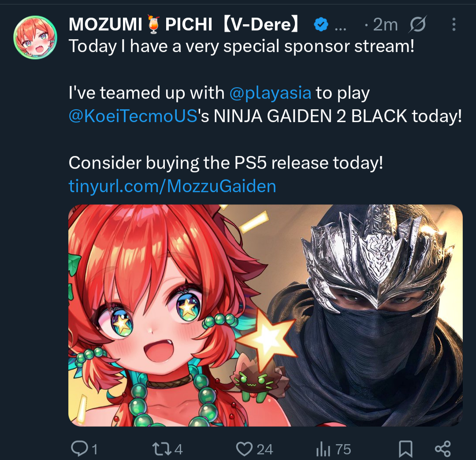Visit the @playasia mention
This screenshot has height=460, width=476.
coord(270,93)
